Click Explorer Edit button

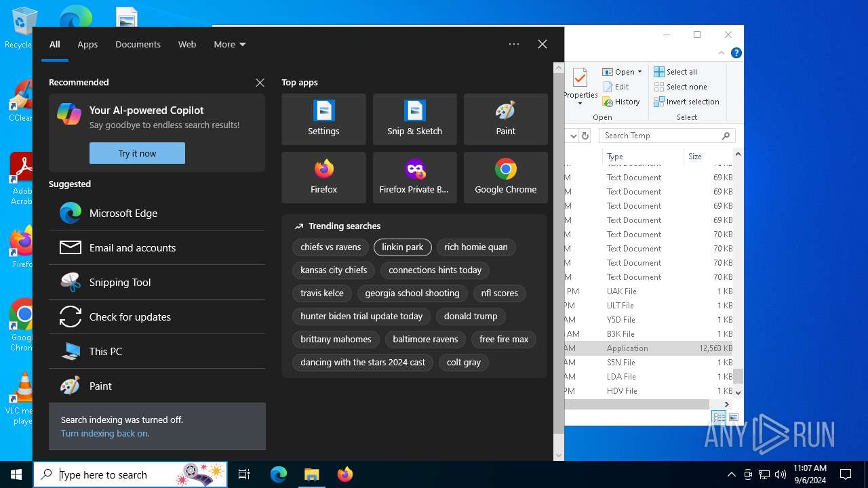click(x=616, y=87)
